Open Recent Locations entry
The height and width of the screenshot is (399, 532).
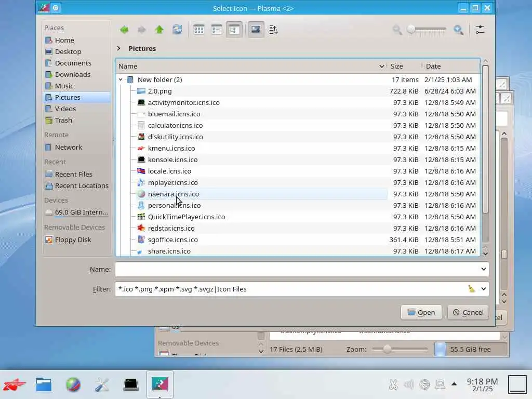77,185
